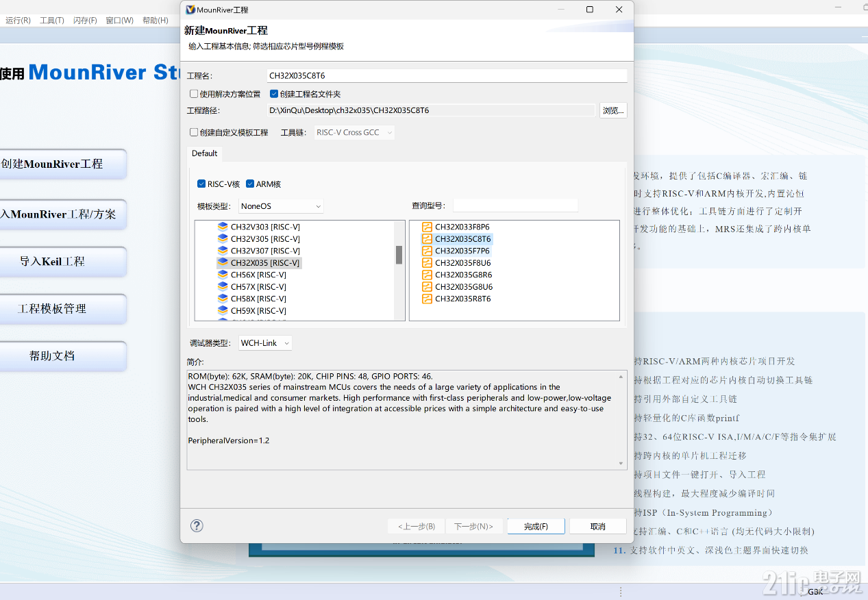
Task: Switch to the Default tab
Action: tap(204, 153)
